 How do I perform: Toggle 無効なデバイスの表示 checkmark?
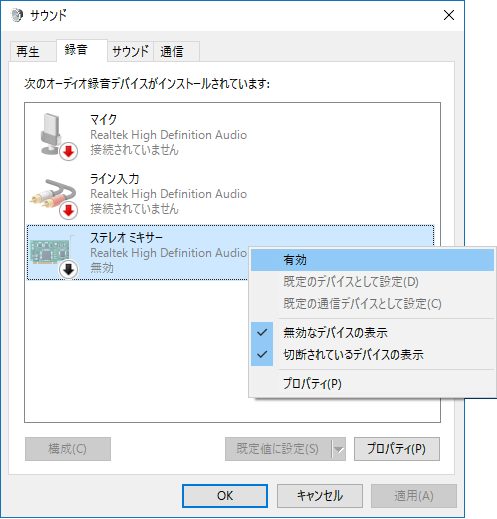click(262, 332)
